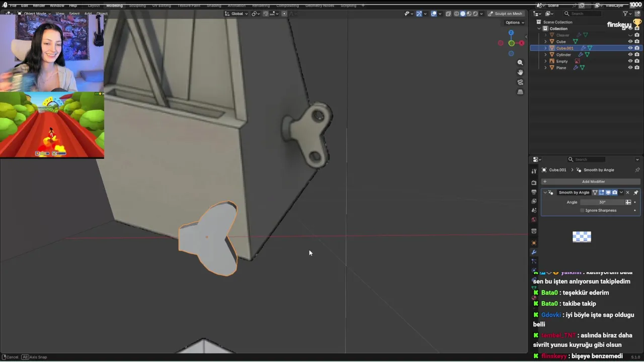The image size is (644, 362).
Task: Disable Cube in renders via camera icon
Action: coord(637,42)
